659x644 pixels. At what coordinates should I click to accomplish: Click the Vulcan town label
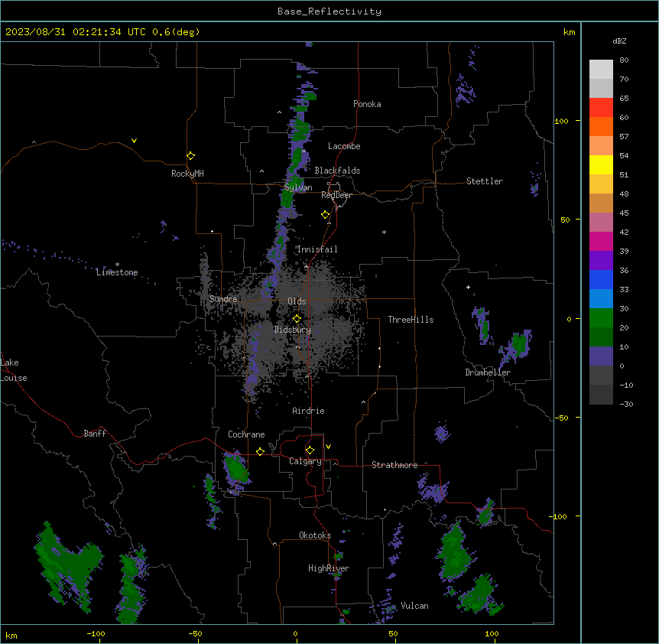(x=415, y=606)
